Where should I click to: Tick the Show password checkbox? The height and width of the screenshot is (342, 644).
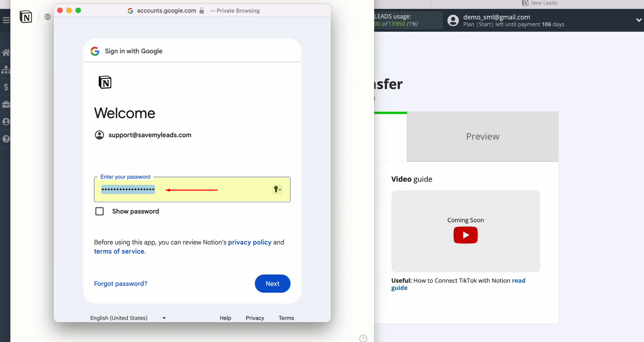100,211
